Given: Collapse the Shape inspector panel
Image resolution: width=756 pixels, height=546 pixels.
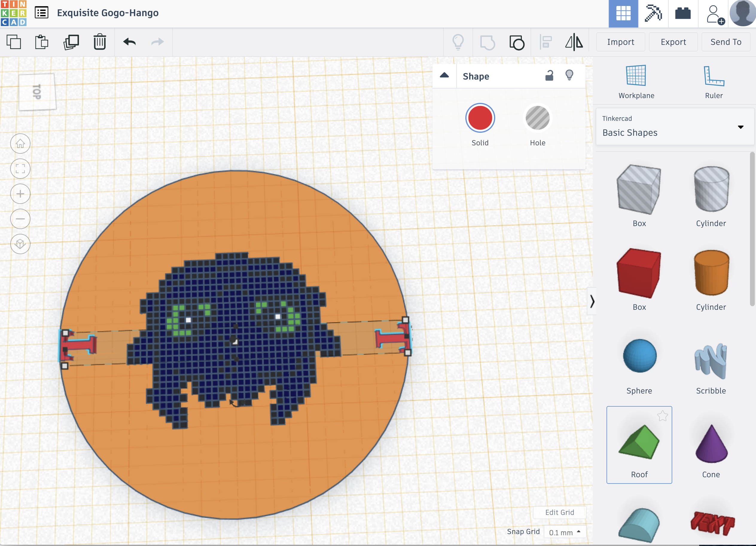Looking at the screenshot, I should pyautogui.click(x=444, y=75).
